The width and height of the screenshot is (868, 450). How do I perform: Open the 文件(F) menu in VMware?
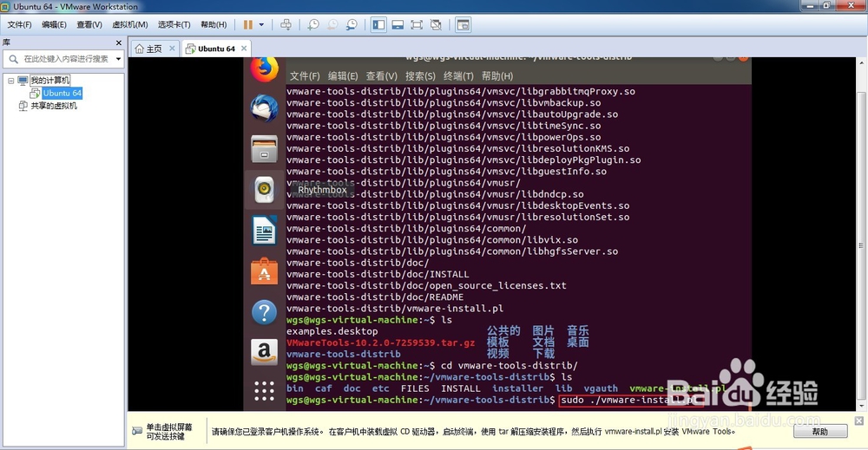point(19,25)
